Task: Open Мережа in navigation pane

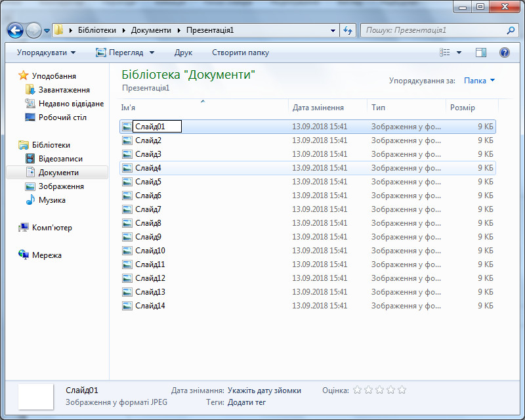Action: coord(47,255)
